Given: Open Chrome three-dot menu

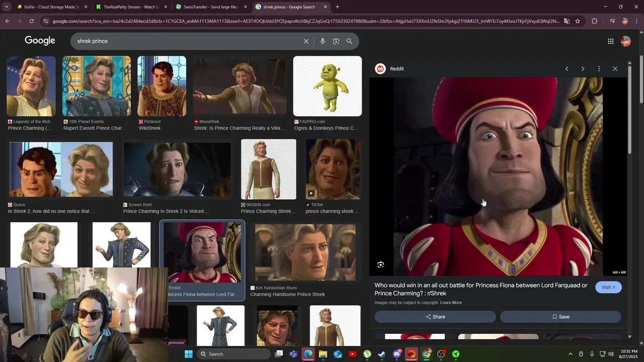Looking at the screenshot, I should [636, 21].
